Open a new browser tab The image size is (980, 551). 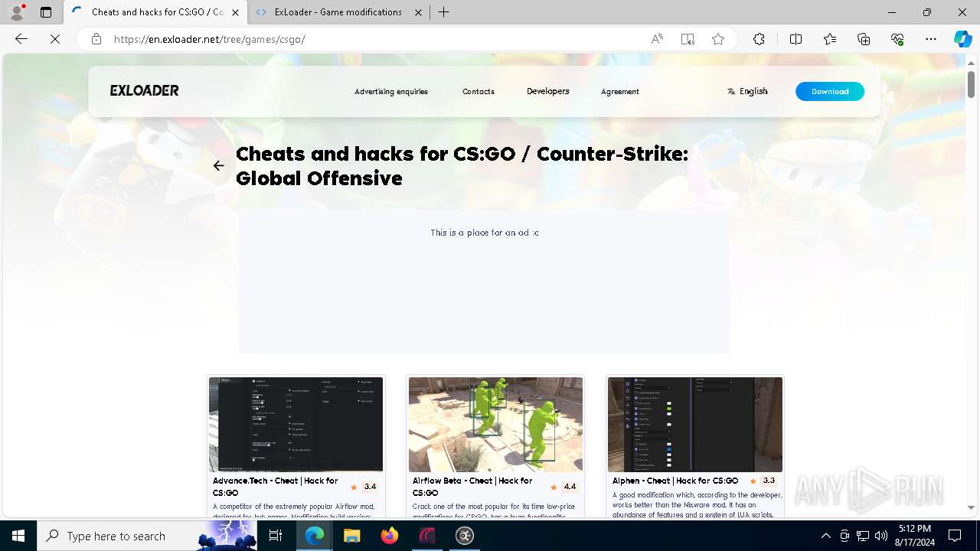(443, 12)
